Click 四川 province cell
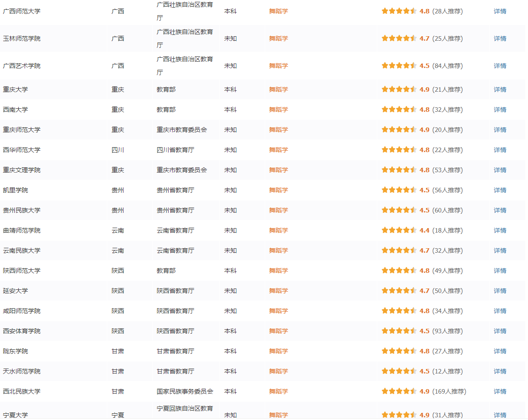 point(118,150)
